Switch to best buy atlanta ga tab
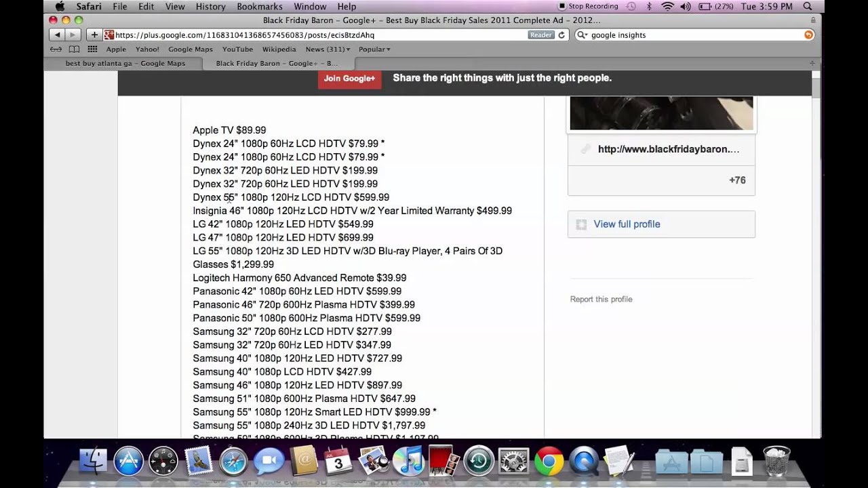This screenshot has width=868, height=488. [125, 63]
